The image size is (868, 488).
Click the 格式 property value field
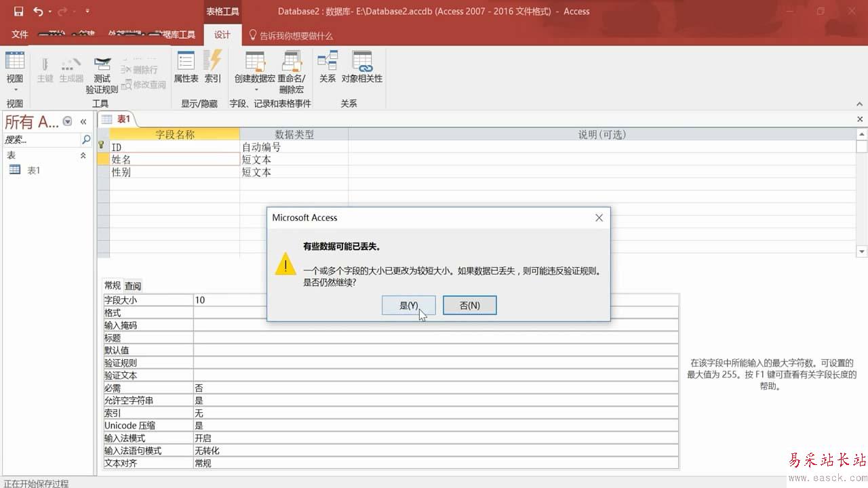coord(436,312)
